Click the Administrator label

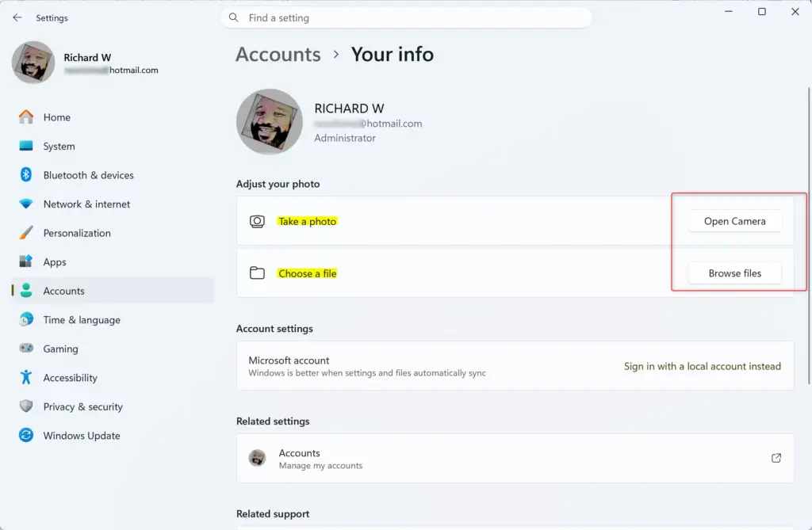pos(345,138)
